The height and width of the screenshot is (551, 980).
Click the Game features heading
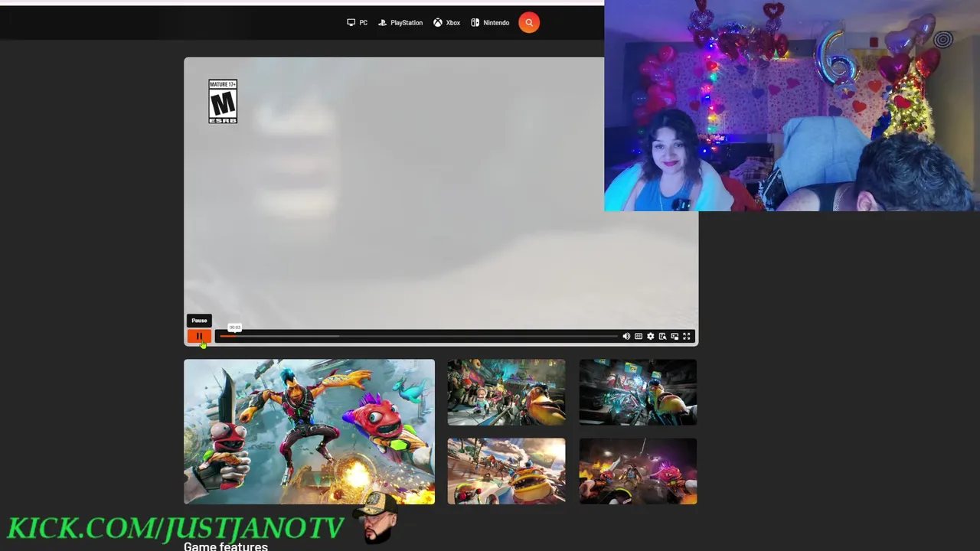pos(226,546)
